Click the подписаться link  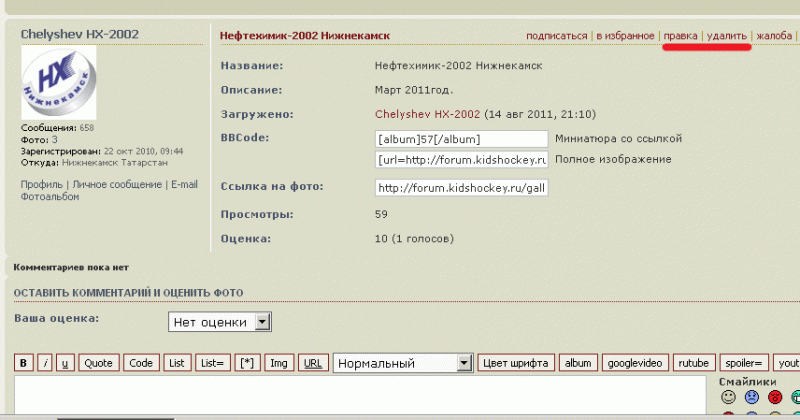tap(557, 36)
